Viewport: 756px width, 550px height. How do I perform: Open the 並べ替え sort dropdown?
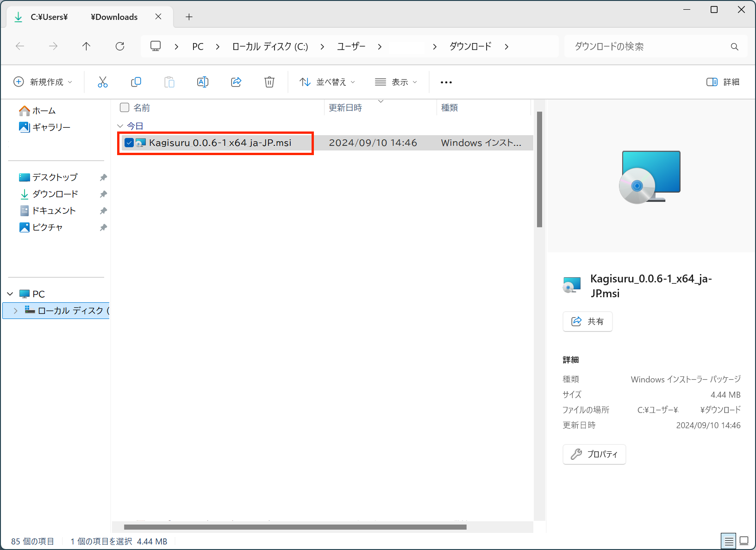point(327,82)
